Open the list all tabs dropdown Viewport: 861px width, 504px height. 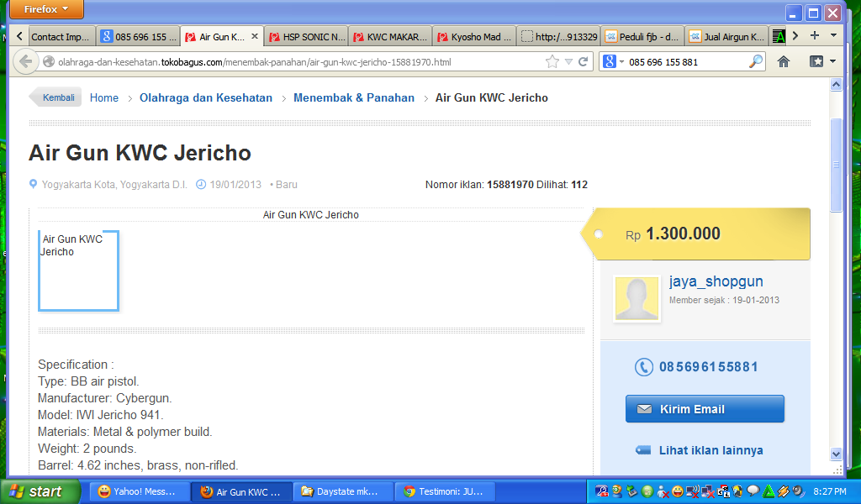tap(833, 35)
